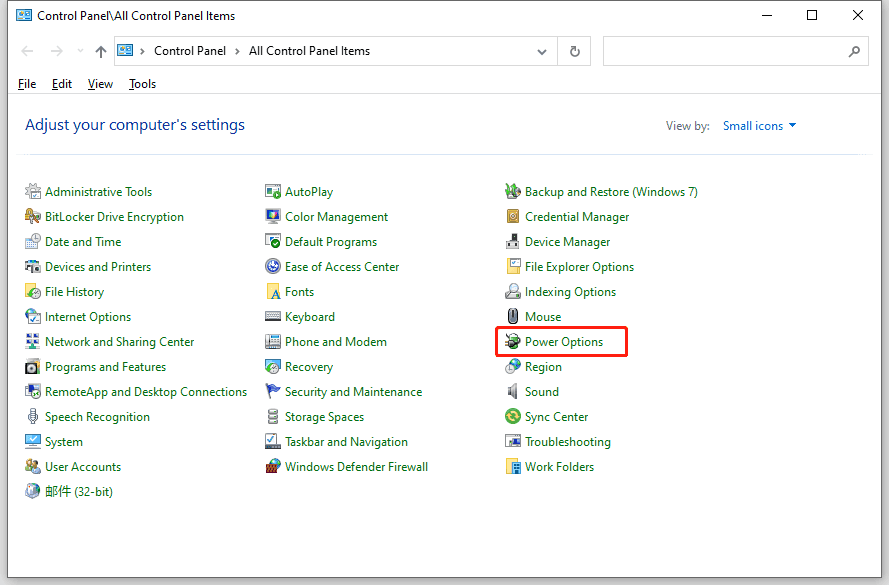Click the Control Panel search box
This screenshot has height=585, width=889.
tap(735, 51)
